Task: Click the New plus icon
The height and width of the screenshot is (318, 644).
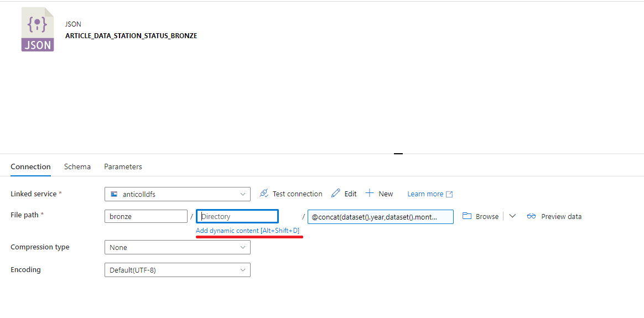Action: tap(370, 194)
